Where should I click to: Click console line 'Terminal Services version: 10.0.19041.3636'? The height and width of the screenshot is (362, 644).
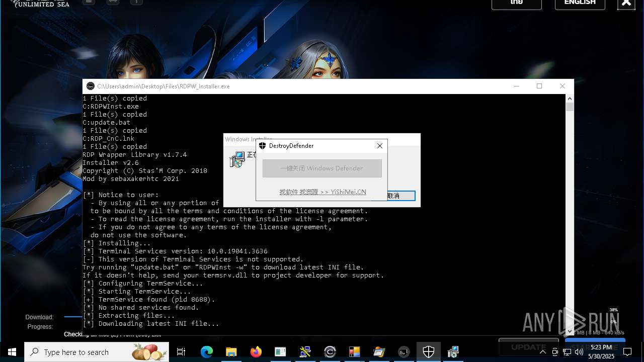[x=183, y=251]
